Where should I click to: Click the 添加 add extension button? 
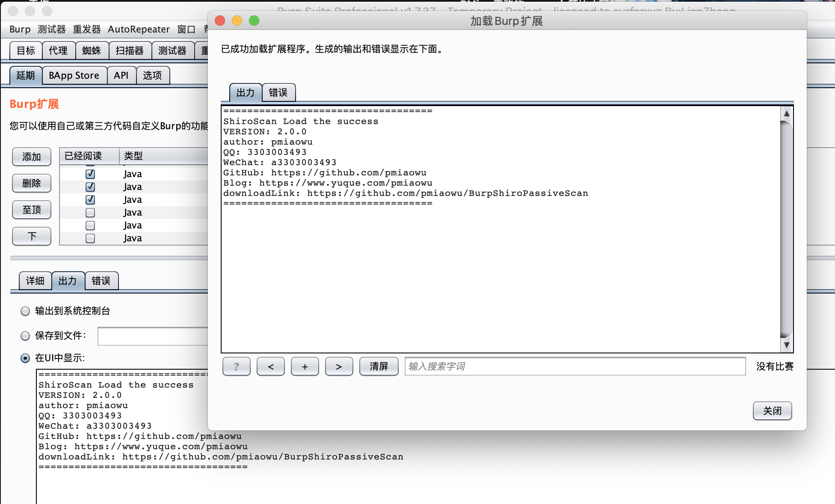pyautogui.click(x=32, y=157)
